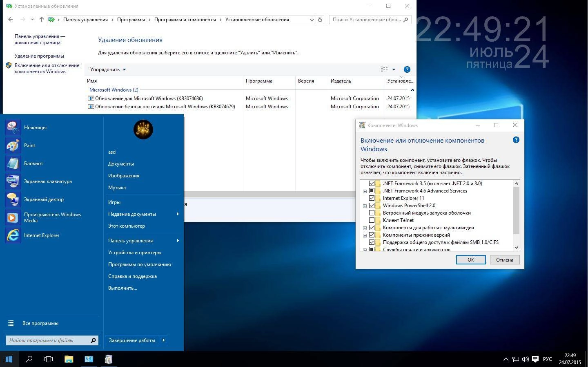Image resolution: width=588 pixels, height=367 pixels.
Task: Open recent locations dropdown arrow
Action: point(32,19)
